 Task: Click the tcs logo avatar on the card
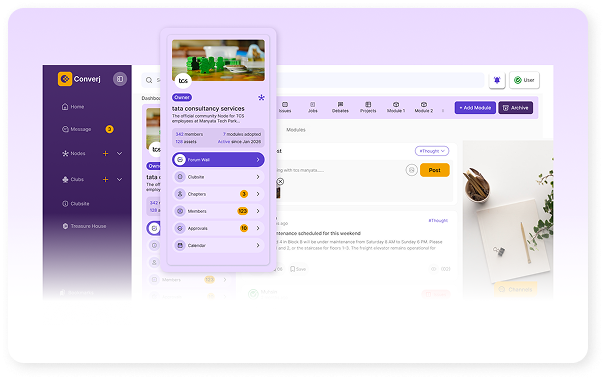[183, 80]
